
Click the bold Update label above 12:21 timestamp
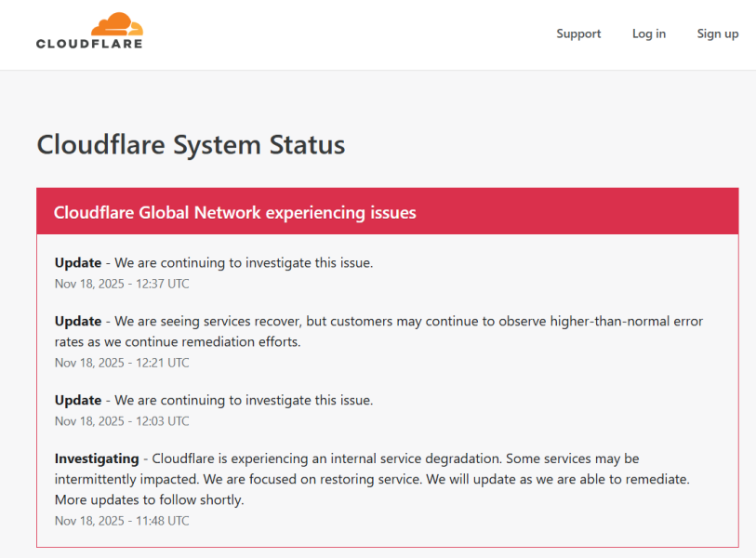click(78, 322)
